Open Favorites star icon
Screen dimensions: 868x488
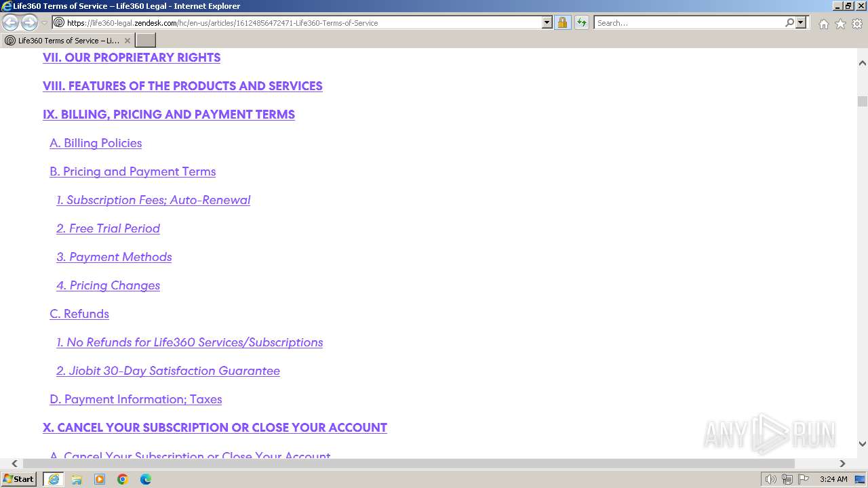(840, 24)
